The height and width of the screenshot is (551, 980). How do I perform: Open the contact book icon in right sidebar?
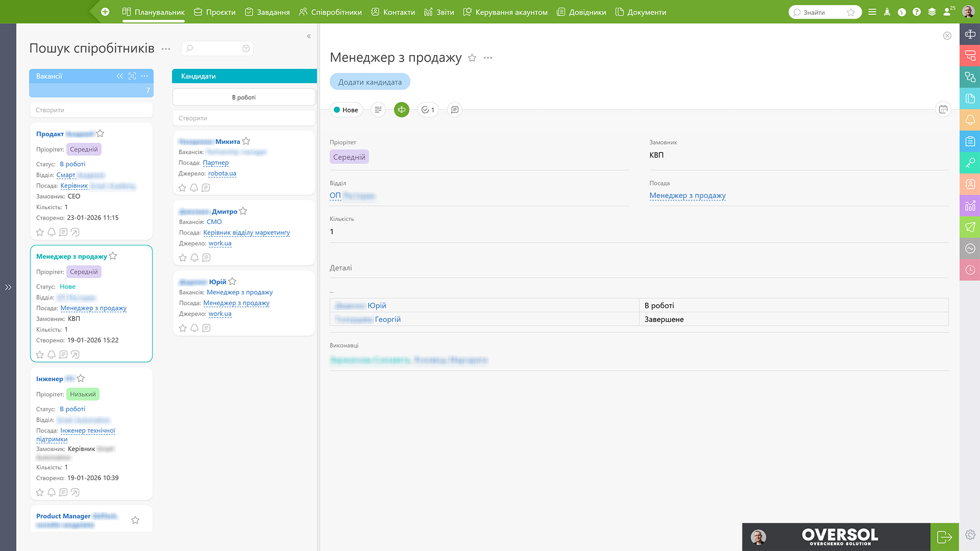970,184
